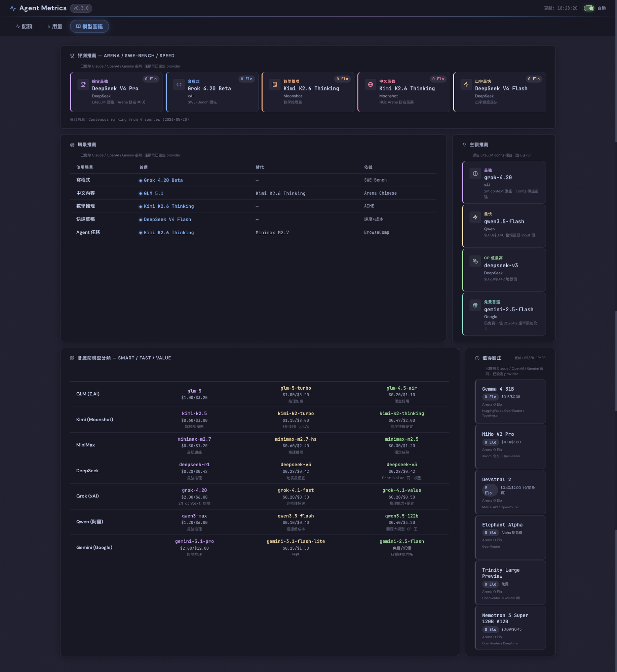The width and height of the screenshot is (617, 672).
Task: Click the 使用場景 column header
Action: [x=85, y=167]
